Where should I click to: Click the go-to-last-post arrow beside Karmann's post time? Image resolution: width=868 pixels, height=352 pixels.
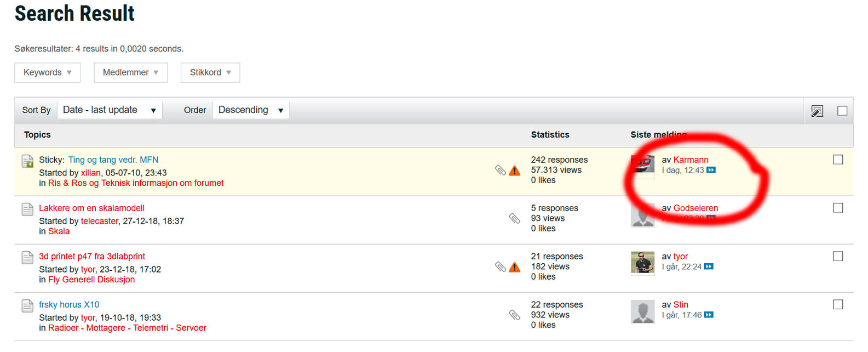point(711,170)
